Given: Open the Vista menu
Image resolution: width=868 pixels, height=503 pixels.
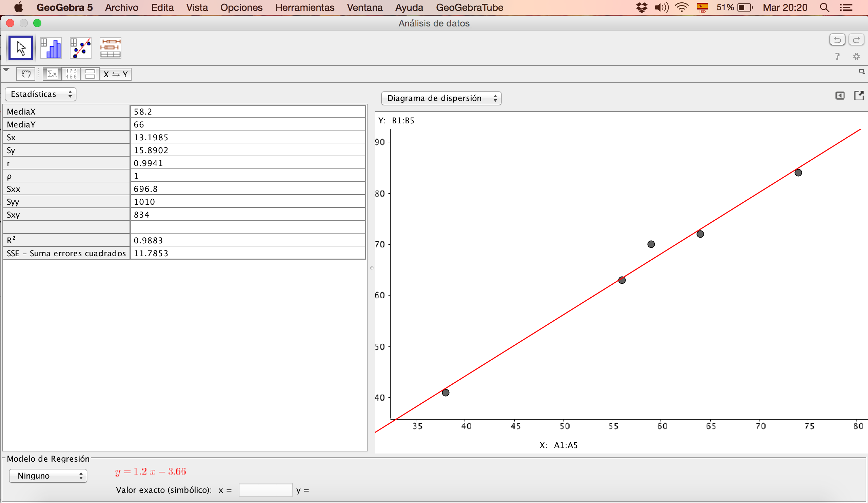Looking at the screenshot, I should (197, 7).
